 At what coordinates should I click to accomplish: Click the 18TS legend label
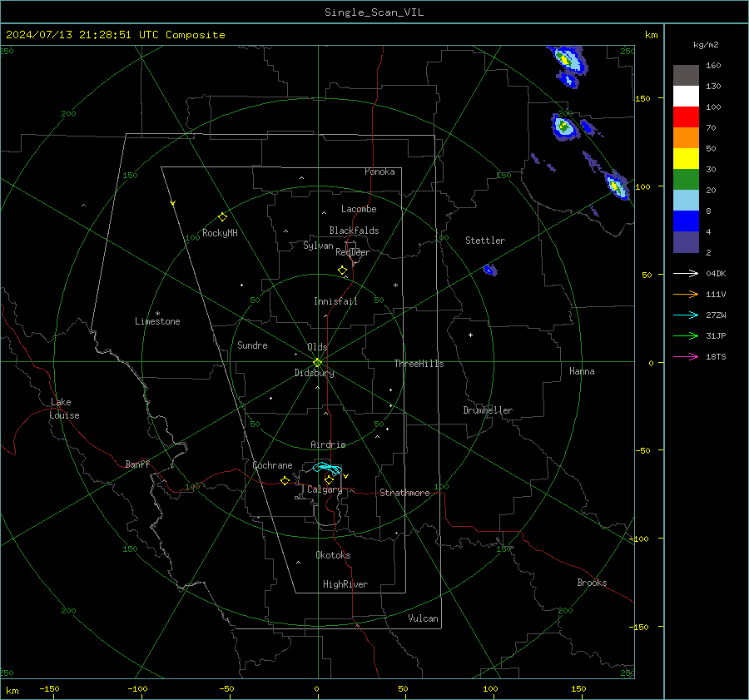tap(716, 356)
